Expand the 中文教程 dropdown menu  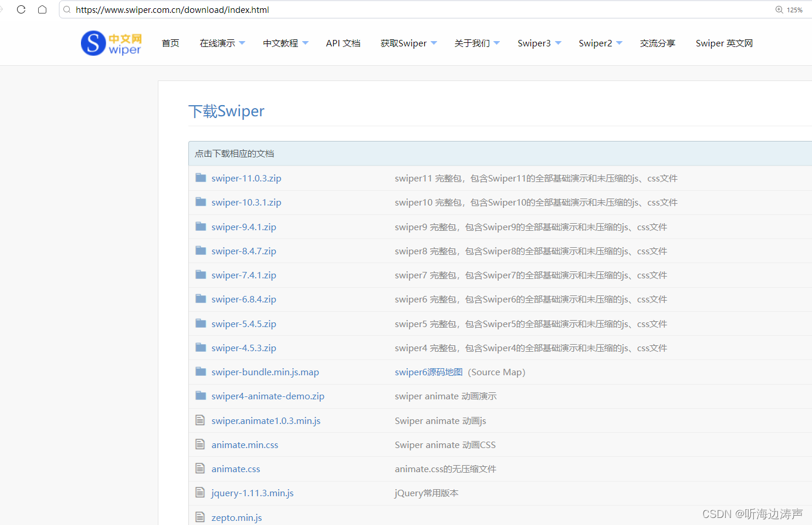click(x=286, y=43)
